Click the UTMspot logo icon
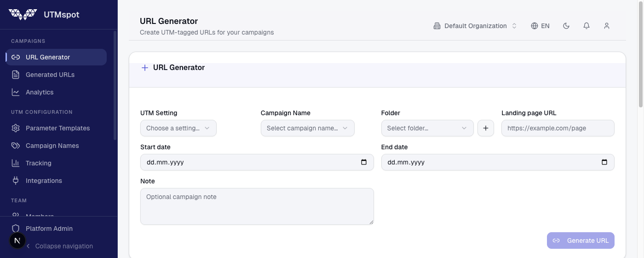Viewport: 644px width, 258px height. coord(23,15)
